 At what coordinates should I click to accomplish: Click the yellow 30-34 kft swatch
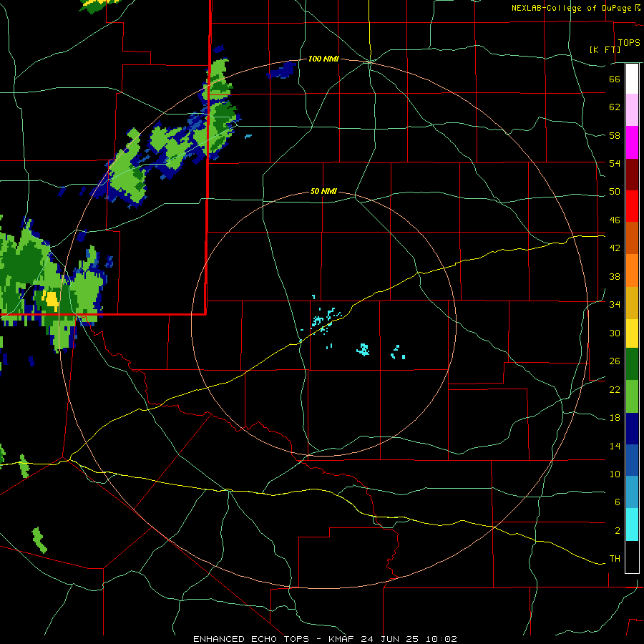tap(632, 333)
